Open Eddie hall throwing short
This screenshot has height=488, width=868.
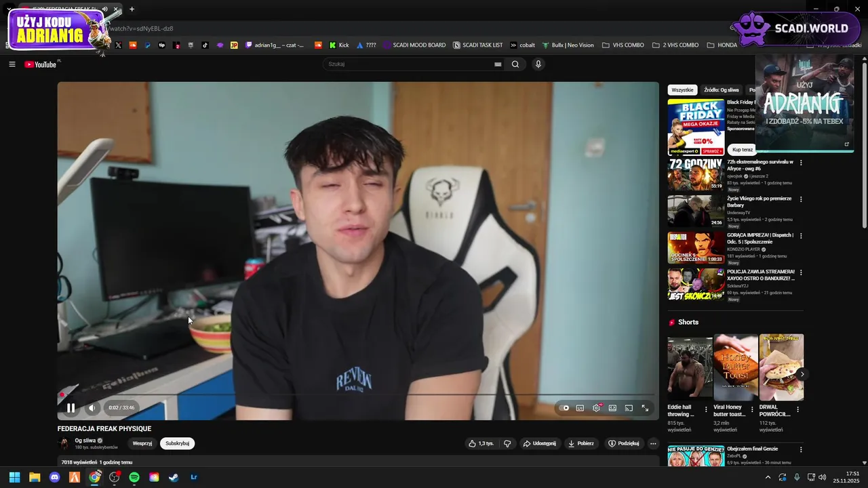pos(690,369)
